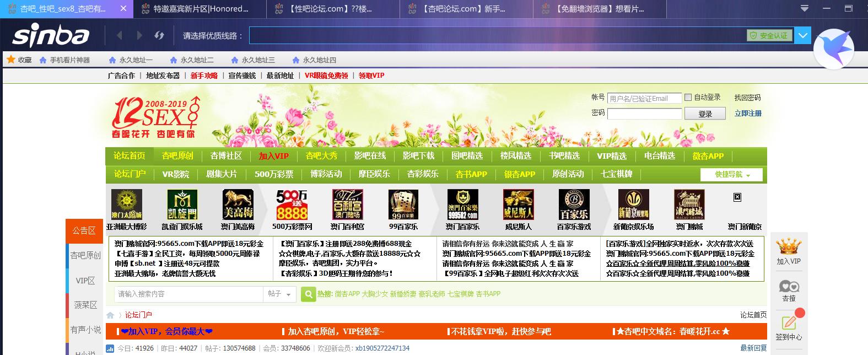Open the 帖子 search type dropdown
Image resolution: width=868 pixels, height=355 pixels.
[x=279, y=294]
